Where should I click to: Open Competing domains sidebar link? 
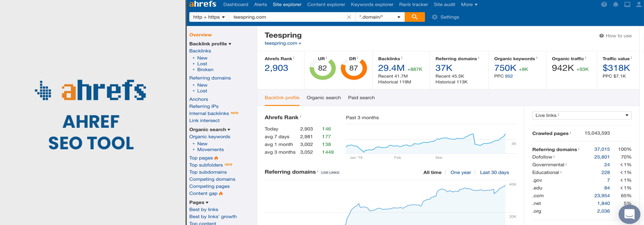[x=212, y=179]
